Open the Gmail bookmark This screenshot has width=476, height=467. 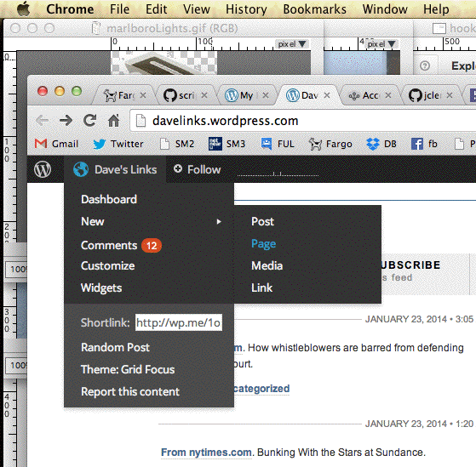point(56,144)
